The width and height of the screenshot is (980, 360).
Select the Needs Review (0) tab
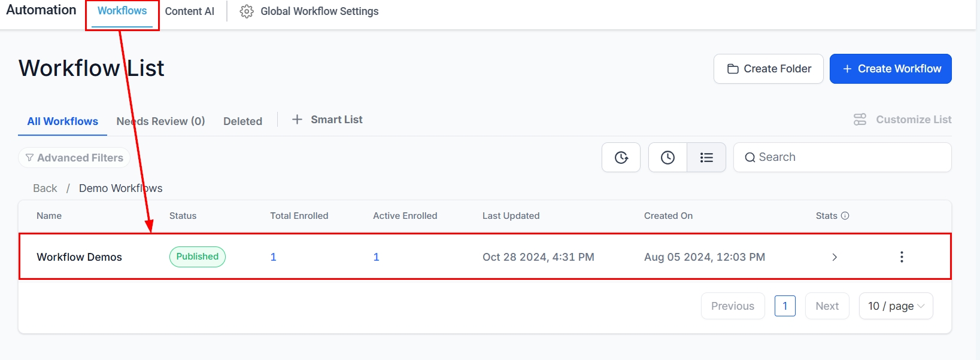[160, 121]
